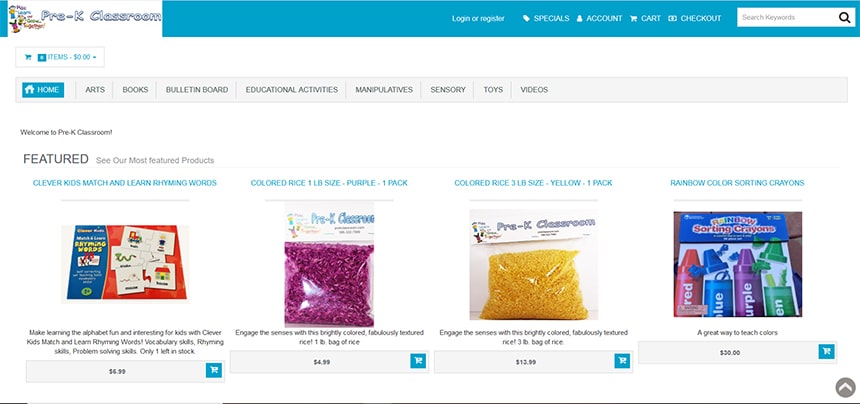
Task: Open the ARTS category menu
Action: pos(95,90)
